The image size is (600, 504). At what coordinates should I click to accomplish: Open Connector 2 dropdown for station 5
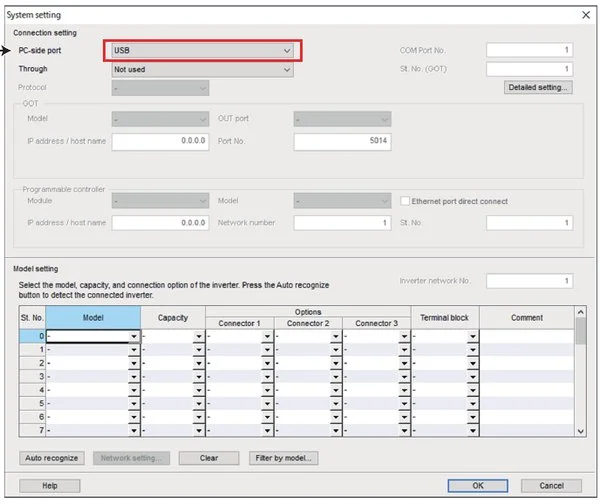(336, 403)
